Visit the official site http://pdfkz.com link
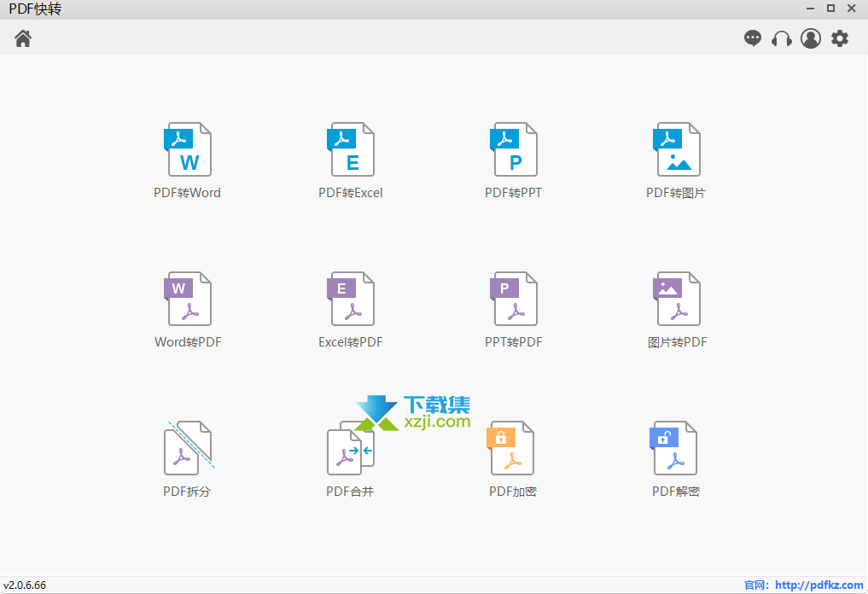 click(818, 585)
